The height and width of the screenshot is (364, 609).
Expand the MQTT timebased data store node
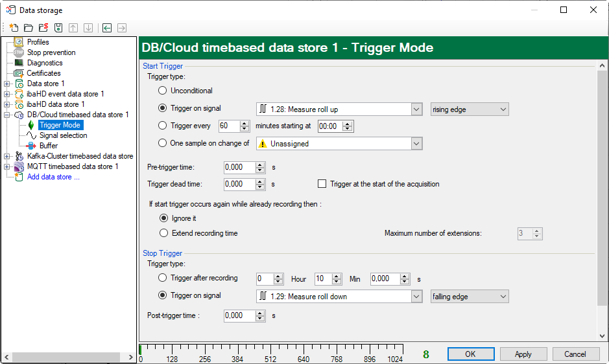6,166
